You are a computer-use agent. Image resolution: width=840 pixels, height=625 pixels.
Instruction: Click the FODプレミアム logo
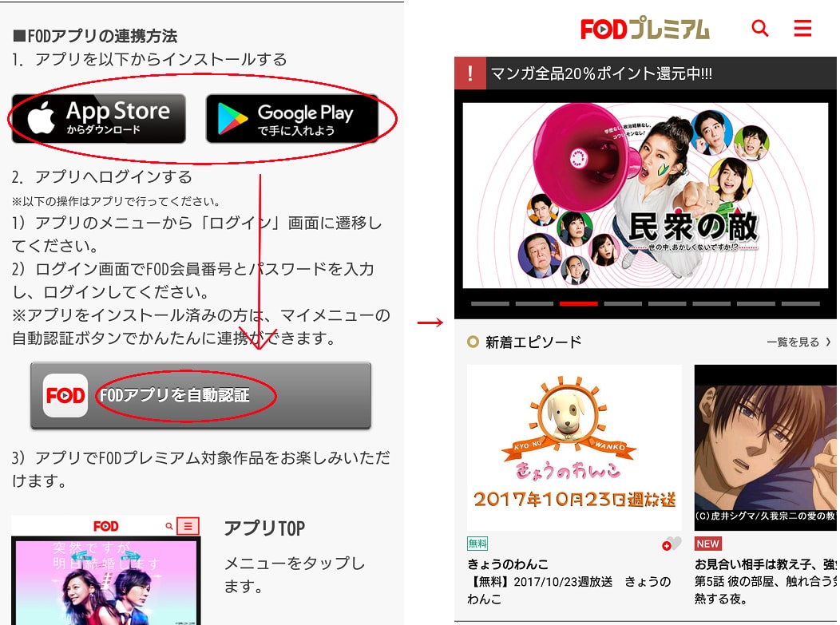point(645,29)
